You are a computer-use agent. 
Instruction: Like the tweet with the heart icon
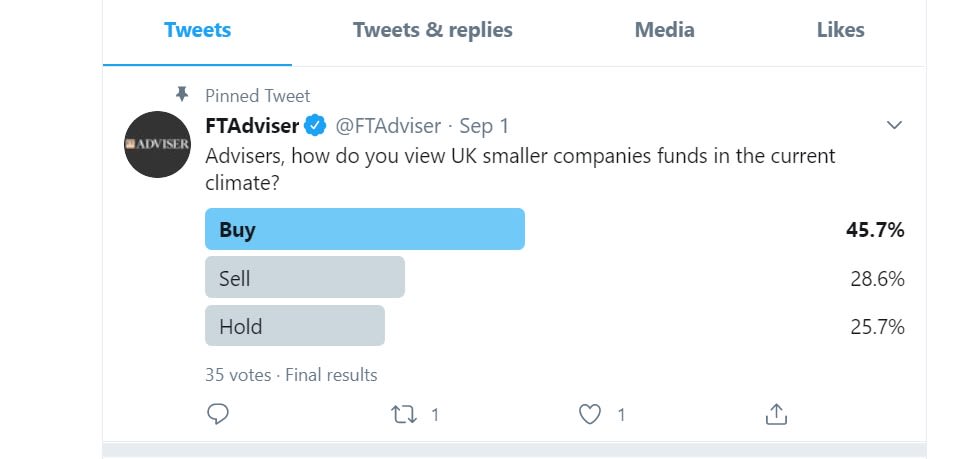[x=590, y=415]
